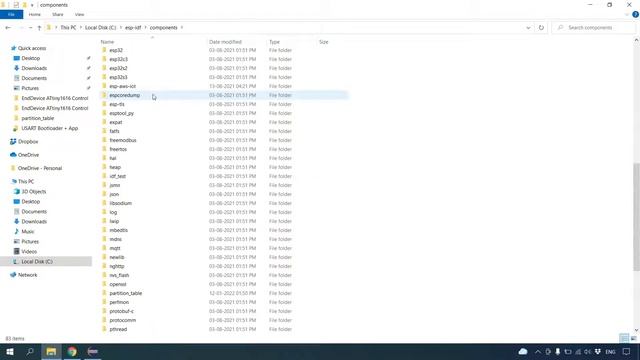Sort by the Size column header
The width and height of the screenshot is (640, 360).
pyautogui.click(x=324, y=42)
